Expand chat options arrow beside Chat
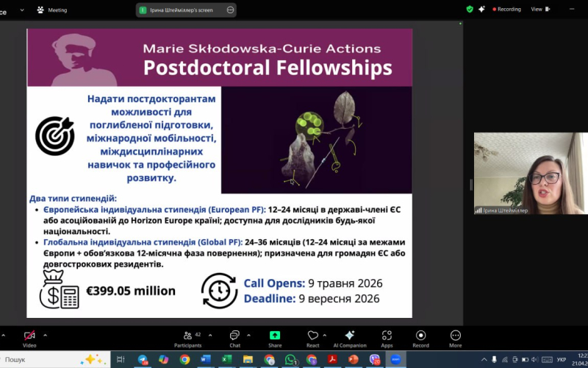Image resolution: width=588 pixels, height=368 pixels. [x=248, y=335]
